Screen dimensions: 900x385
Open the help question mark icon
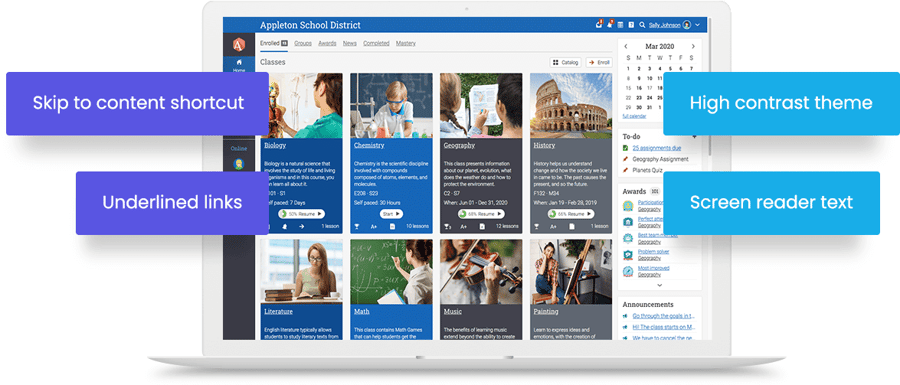pos(631,25)
